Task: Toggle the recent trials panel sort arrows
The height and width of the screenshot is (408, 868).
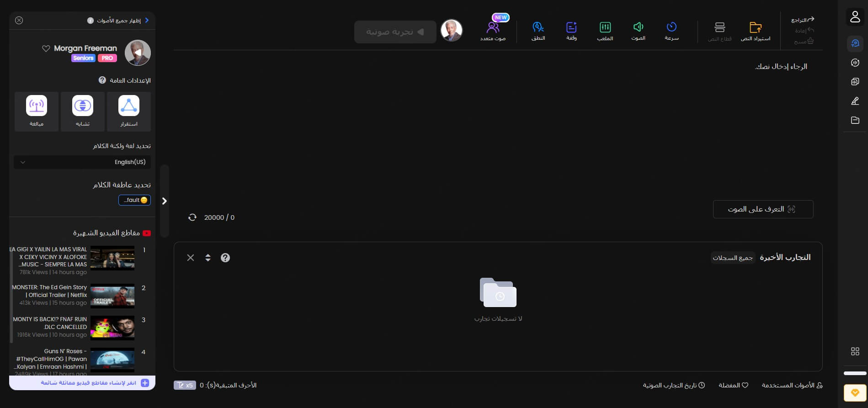Action: [208, 258]
